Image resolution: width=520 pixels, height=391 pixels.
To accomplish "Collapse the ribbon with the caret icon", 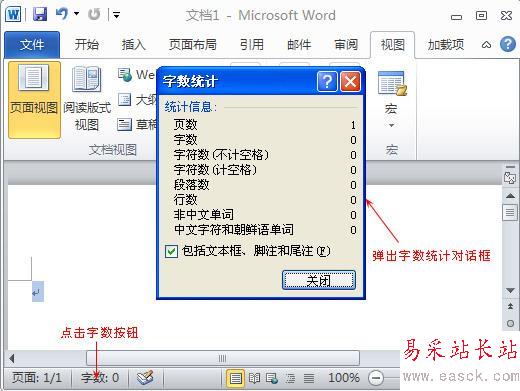I will pos(486,45).
